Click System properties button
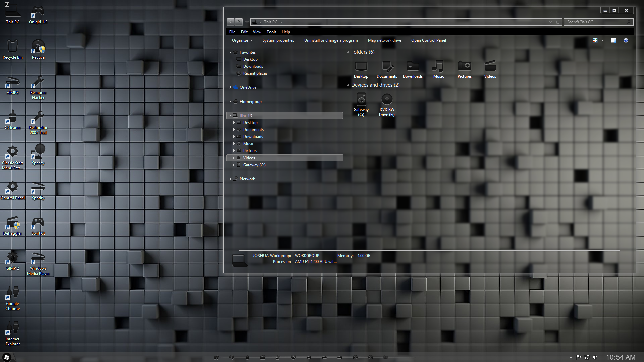644x362 pixels. [278, 40]
